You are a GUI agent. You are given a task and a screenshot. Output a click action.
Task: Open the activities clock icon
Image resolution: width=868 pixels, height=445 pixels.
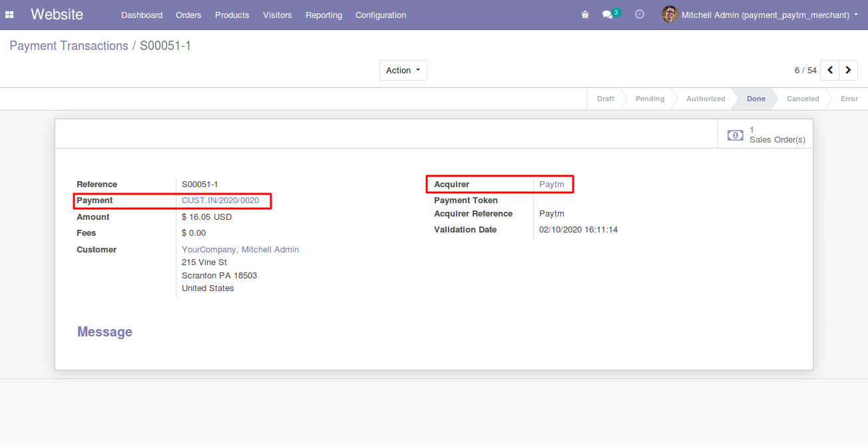coord(640,14)
